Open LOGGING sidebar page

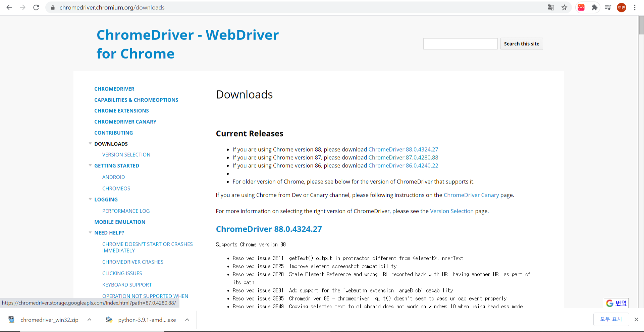(x=106, y=200)
